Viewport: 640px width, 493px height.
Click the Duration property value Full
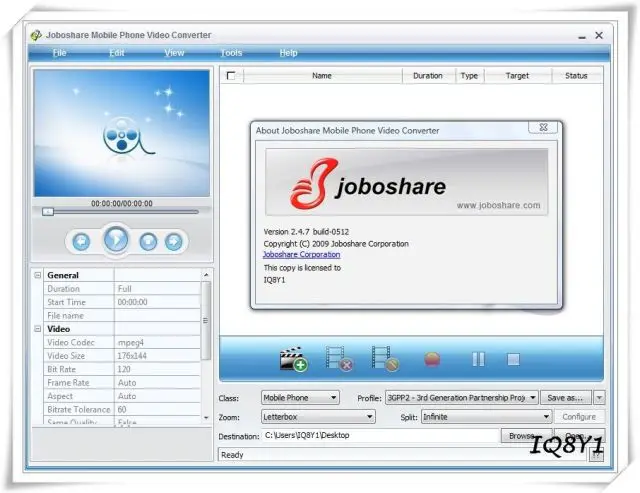[x=158, y=289]
